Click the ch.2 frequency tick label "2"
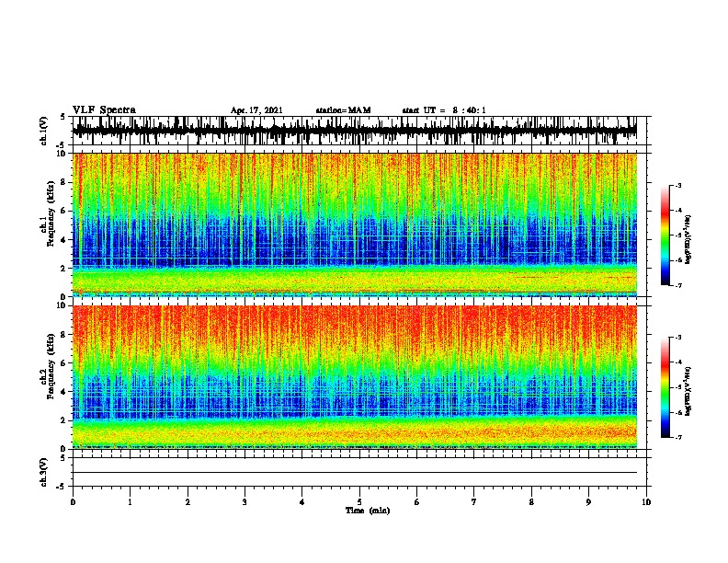The width and height of the screenshot is (728, 563). [x=65, y=420]
